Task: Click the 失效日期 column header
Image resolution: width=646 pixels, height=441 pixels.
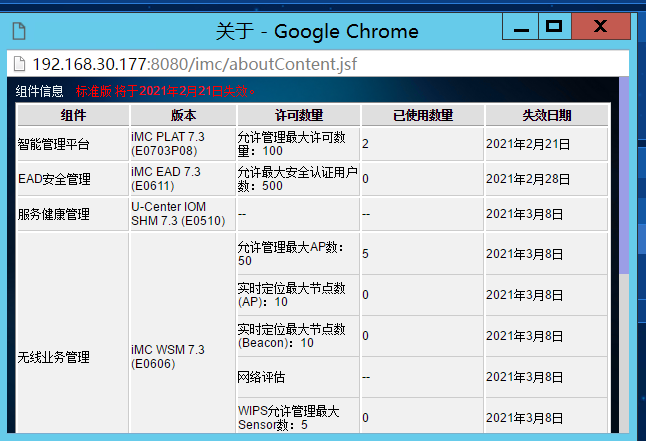Action: [547, 115]
